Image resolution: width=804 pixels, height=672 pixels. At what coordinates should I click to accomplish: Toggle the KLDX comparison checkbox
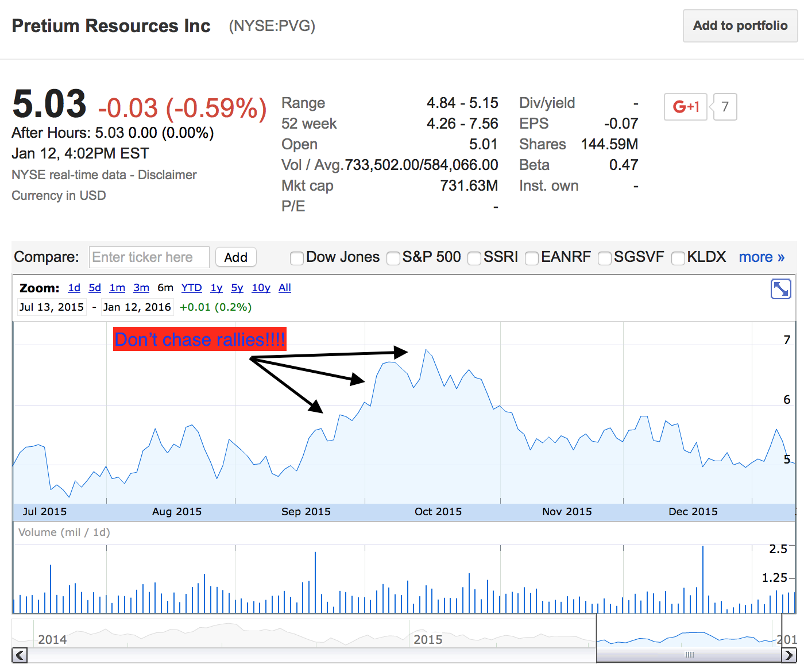(678, 258)
